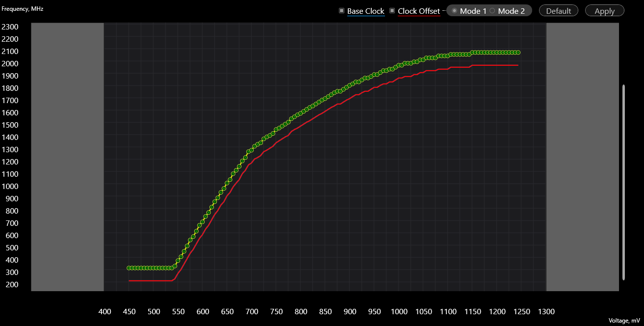Click the left gray out-of-range area
This screenshot has height=326, width=644.
tap(67, 157)
